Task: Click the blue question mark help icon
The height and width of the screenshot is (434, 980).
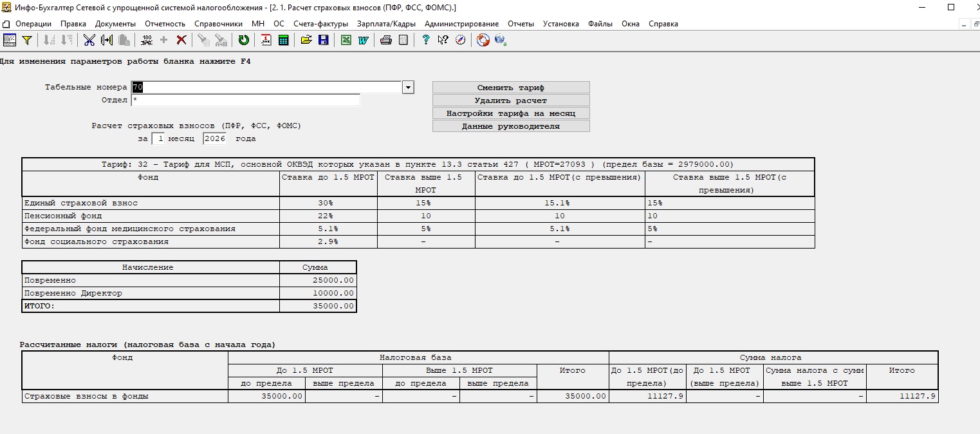Action: coord(425,40)
